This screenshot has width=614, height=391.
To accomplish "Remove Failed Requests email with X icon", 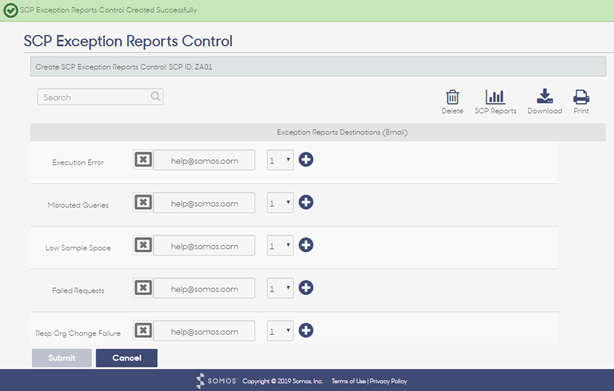I will [x=143, y=288].
